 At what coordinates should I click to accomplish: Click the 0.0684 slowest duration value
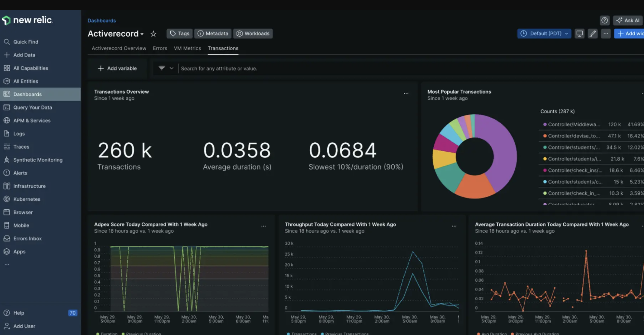click(x=343, y=150)
